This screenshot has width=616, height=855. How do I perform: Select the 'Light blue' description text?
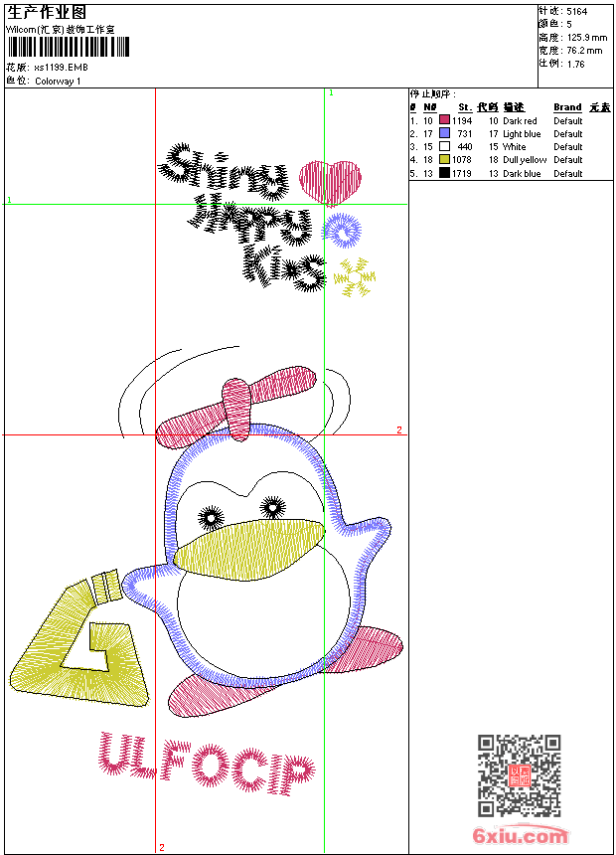pos(522,134)
